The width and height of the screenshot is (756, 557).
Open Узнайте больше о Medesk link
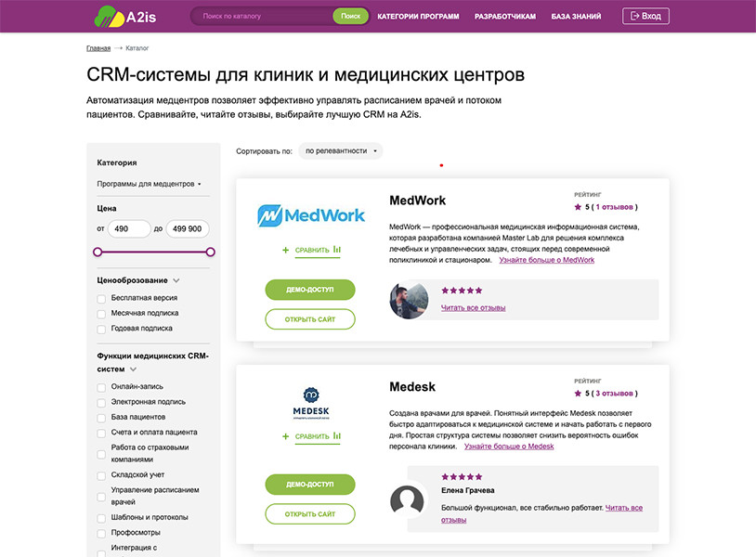[509, 447]
